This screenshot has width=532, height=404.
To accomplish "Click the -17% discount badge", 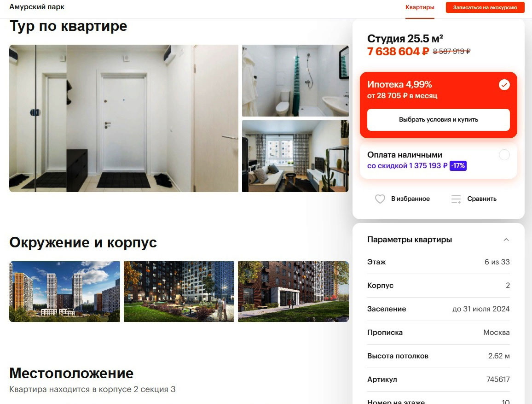I will tap(458, 166).
